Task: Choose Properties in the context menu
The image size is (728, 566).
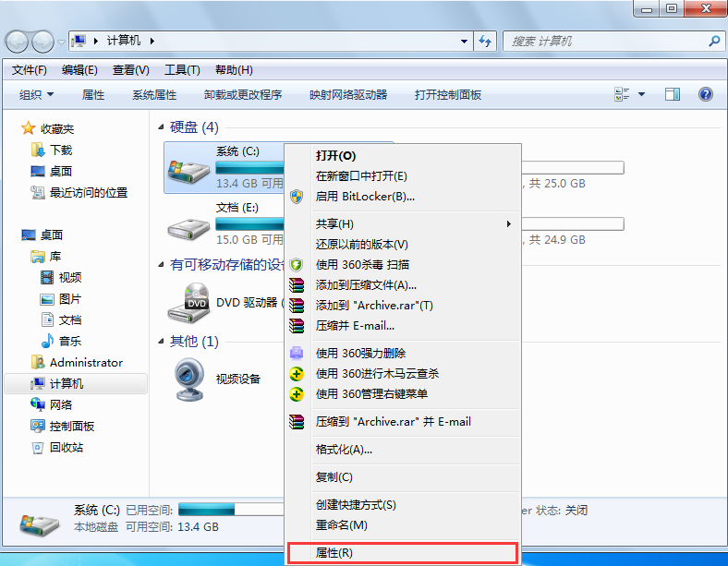Action: [334, 553]
